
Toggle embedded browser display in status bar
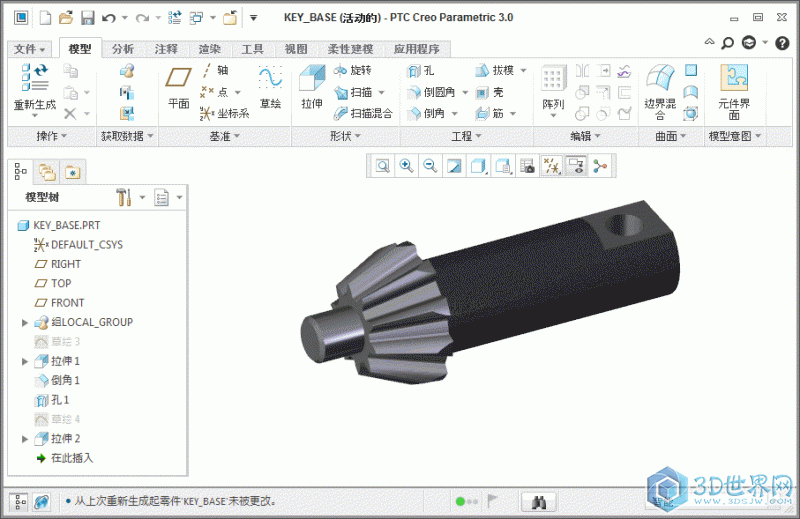click(42, 502)
